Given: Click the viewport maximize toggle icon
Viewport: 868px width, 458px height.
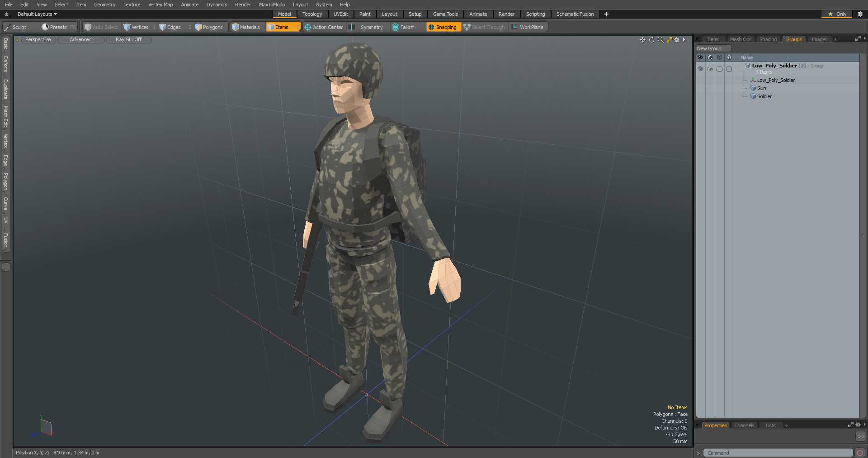Looking at the screenshot, I should pyautogui.click(x=669, y=40).
